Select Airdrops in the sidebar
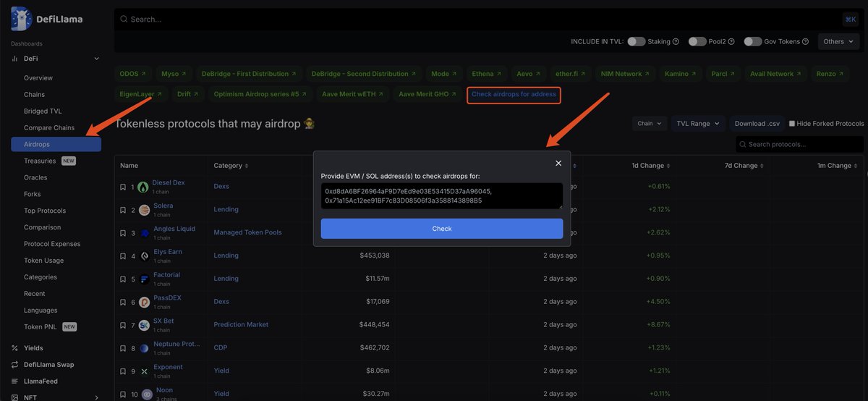Image resolution: width=868 pixels, height=401 pixels. pos(56,145)
